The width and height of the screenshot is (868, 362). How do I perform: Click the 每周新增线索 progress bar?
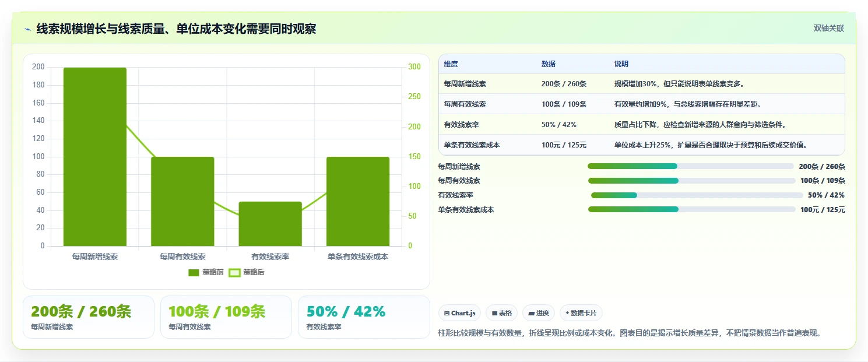tap(691, 166)
